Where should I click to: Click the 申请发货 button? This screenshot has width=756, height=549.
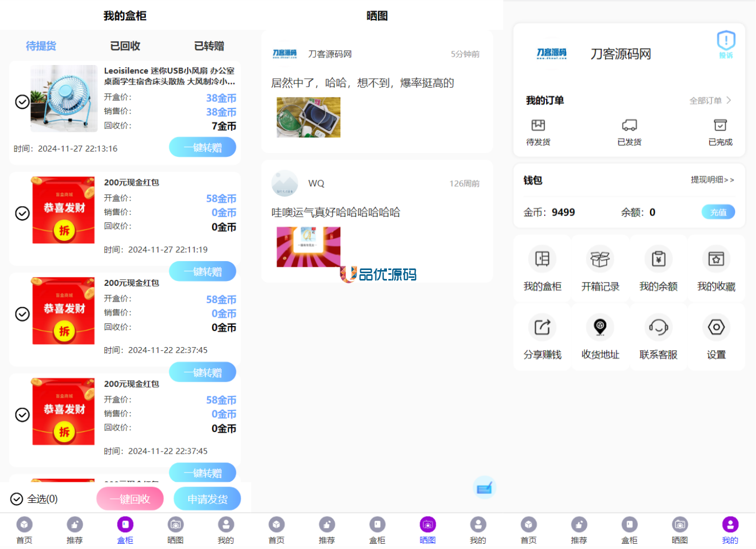207,499
